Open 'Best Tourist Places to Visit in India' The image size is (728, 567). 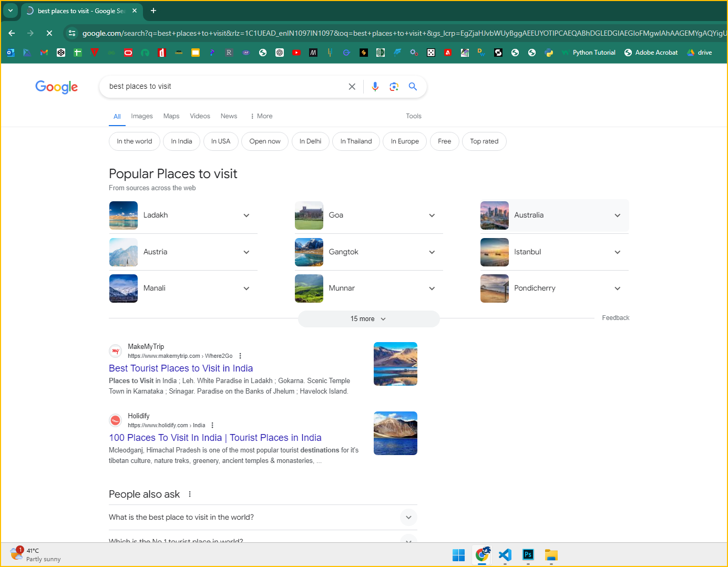181,368
